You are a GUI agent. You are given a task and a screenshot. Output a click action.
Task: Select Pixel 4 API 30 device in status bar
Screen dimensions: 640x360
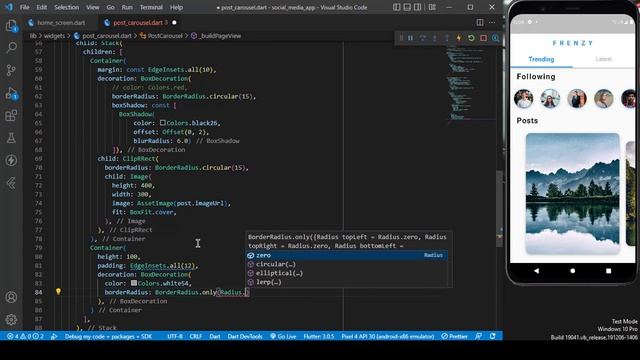(387, 336)
